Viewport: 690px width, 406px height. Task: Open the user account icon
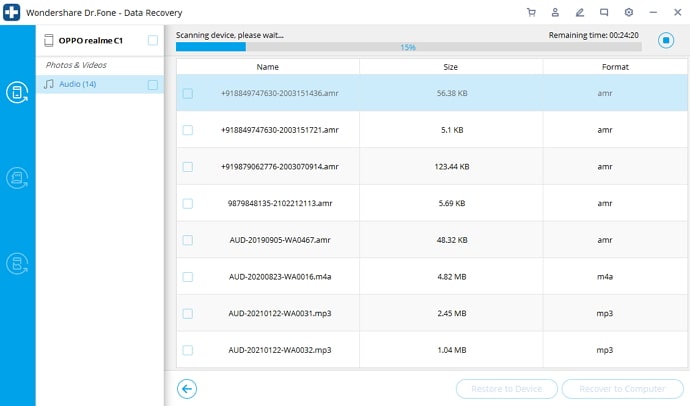click(x=555, y=12)
